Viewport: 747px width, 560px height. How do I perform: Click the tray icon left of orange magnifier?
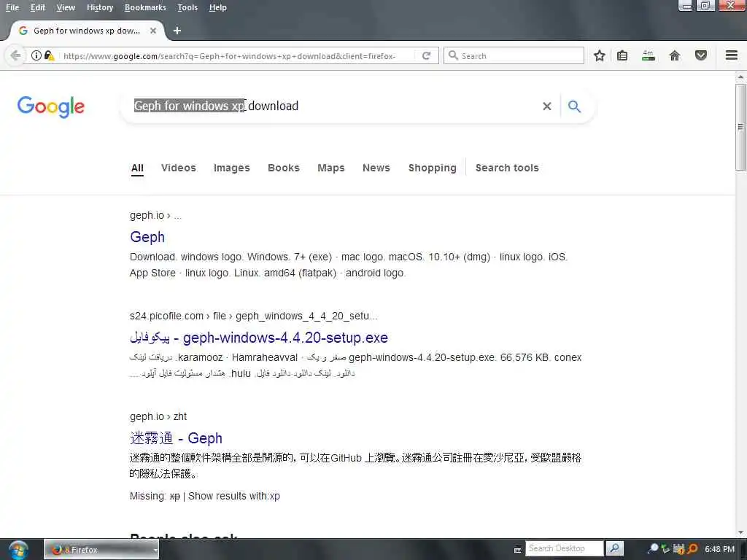pyautogui.click(x=679, y=548)
